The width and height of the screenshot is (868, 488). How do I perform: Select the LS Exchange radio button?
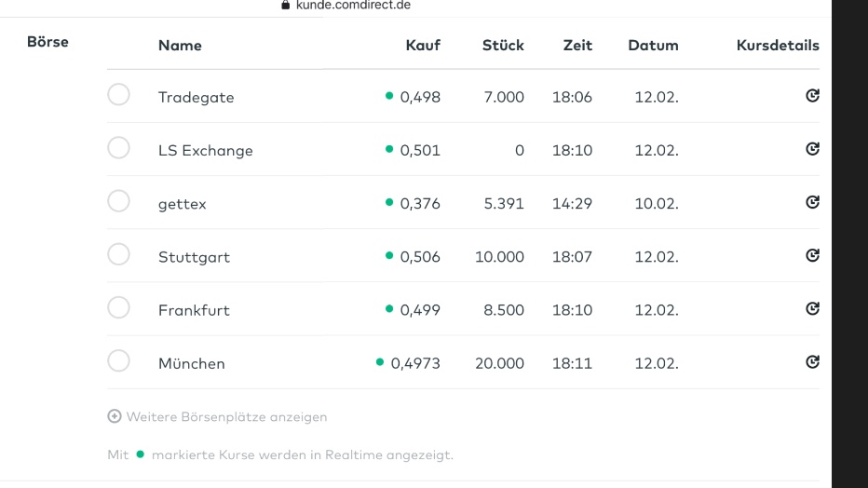[118, 148]
